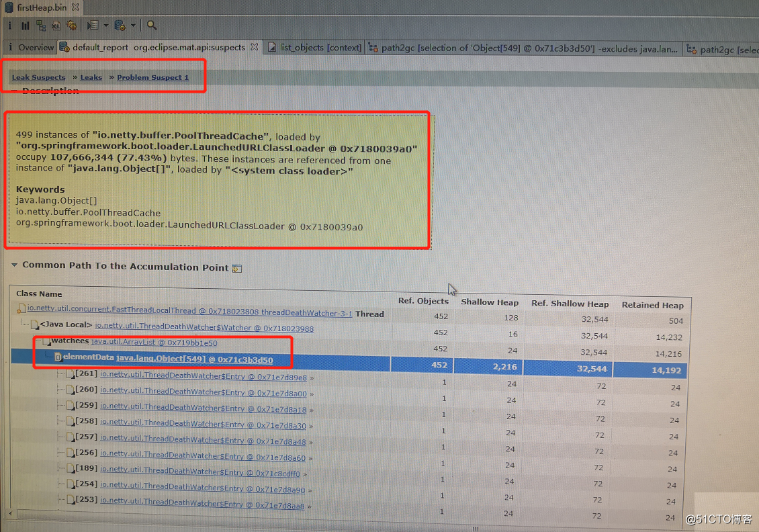
Task: Click the thread object icon of FastThreadLocalThread row
Action: point(21,308)
